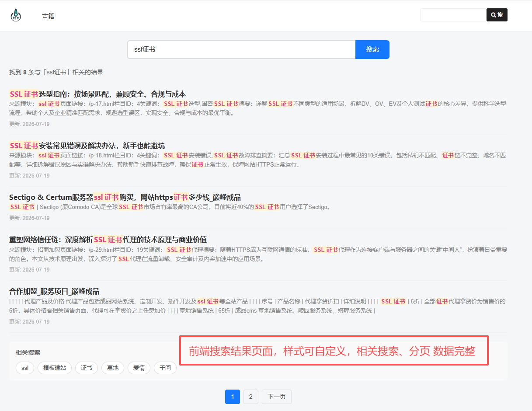Click the 下一页 pagination button
The image size is (532, 411).
[277, 397]
